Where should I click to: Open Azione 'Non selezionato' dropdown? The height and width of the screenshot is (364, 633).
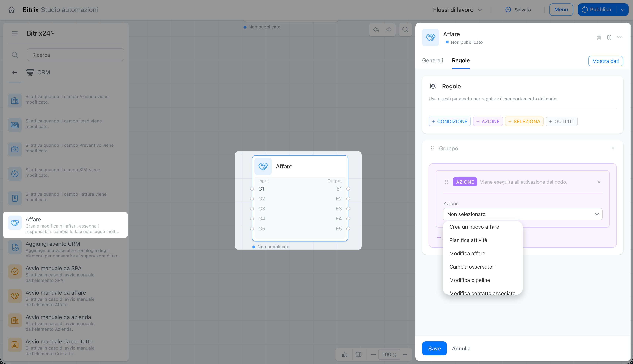[x=523, y=214]
